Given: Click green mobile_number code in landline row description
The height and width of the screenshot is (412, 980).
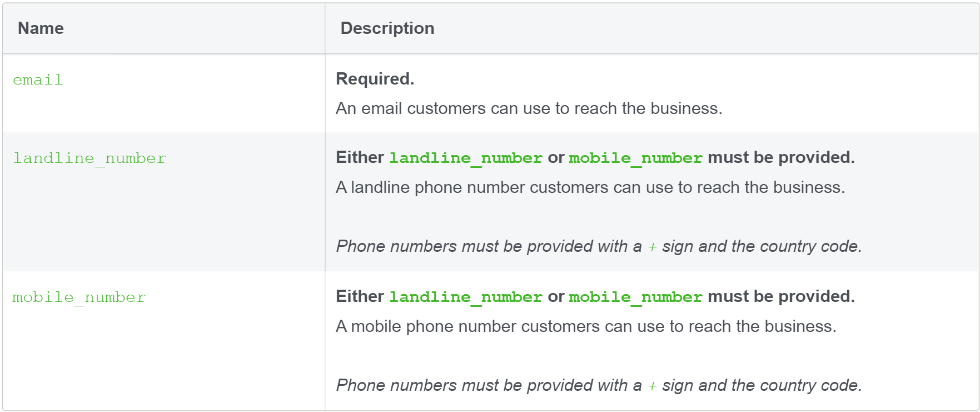Looking at the screenshot, I should (x=636, y=158).
